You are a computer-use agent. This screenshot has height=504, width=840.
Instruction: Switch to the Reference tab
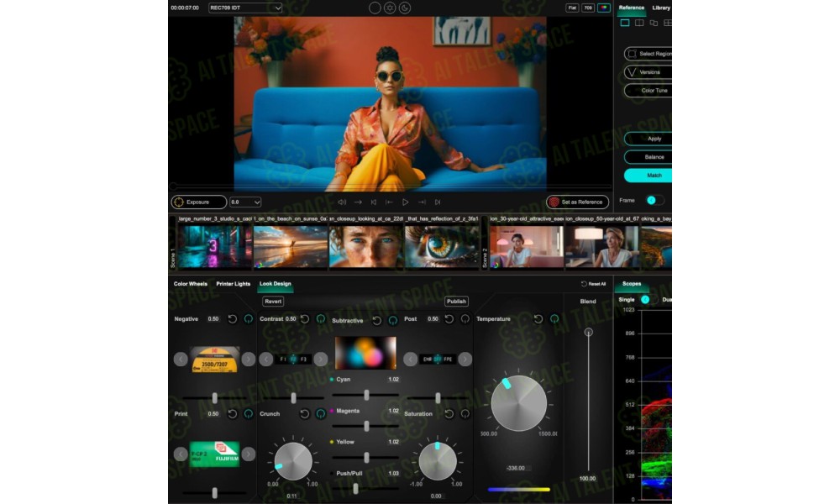point(631,8)
